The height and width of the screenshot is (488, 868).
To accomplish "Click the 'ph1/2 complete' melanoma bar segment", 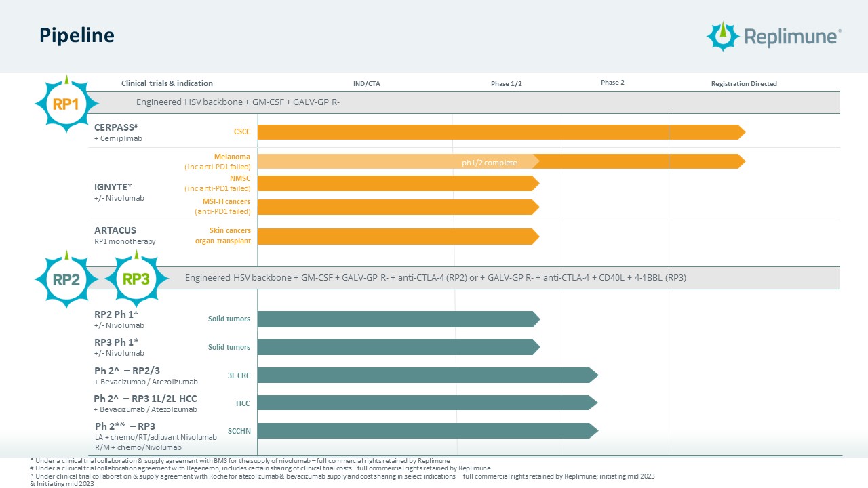I will [398, 162].
